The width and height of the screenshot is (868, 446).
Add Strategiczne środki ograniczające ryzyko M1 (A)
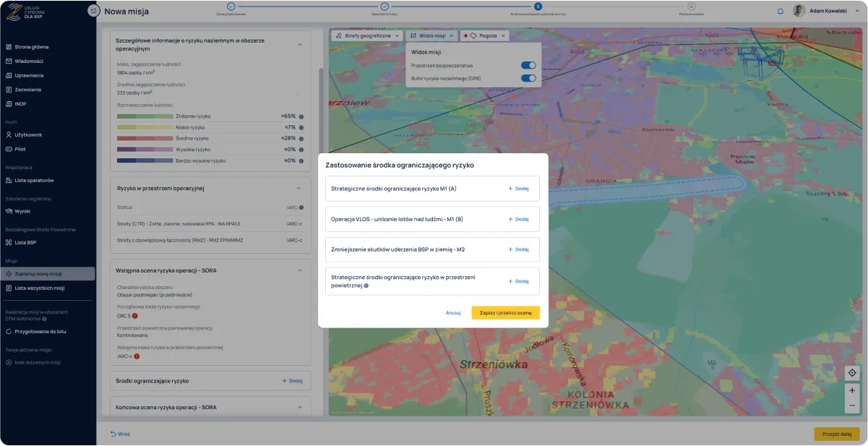518,189
